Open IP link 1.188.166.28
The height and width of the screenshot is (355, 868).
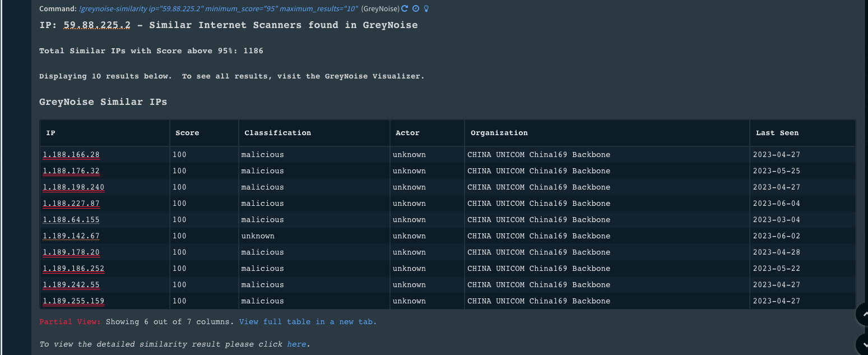[71, 155]
